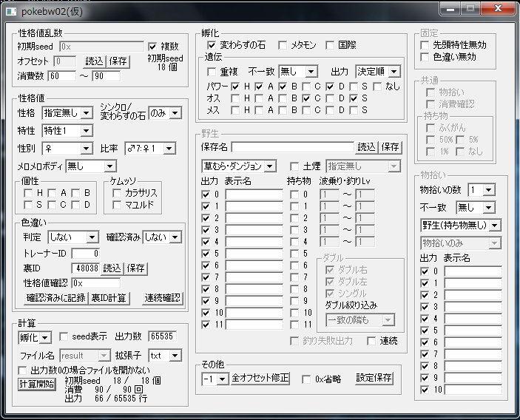The width and height of the screenshot is (520, 420).
Task: Click the 全オフセット修正 button
Action: coord(260,379)
